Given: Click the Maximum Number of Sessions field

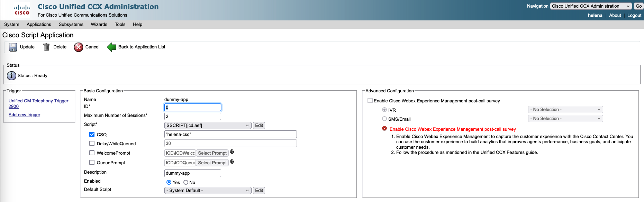Looking at the screenshot, I should [x=192, y=117].
